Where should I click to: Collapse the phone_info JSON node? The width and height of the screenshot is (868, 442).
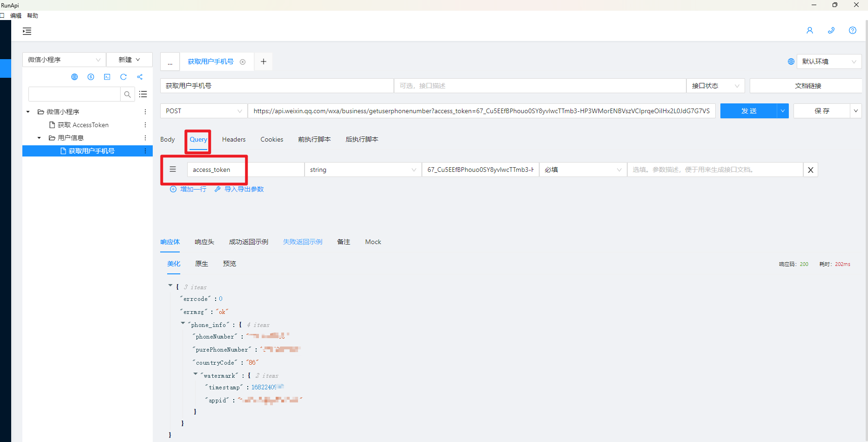[x=183, y=323]
